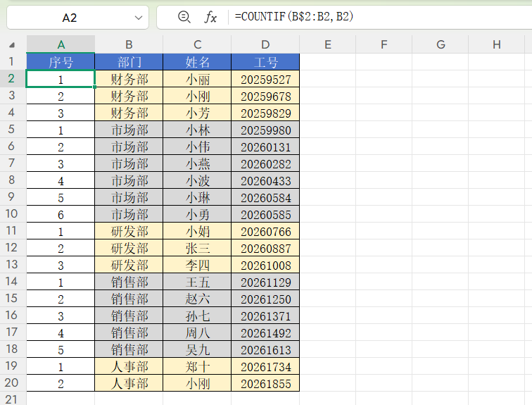Select the cell containing 张三
The width and height of the screenshot is (532, 405).
tap(197, 248)
